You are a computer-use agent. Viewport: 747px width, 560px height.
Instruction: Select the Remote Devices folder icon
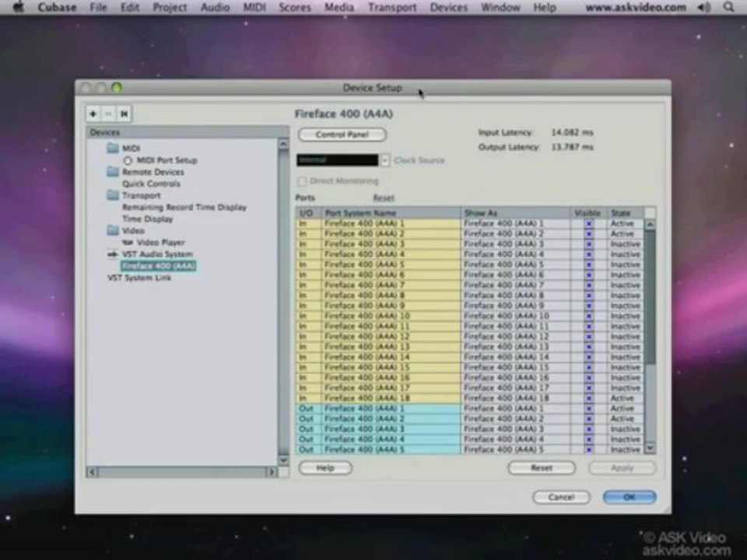point(113,171)
